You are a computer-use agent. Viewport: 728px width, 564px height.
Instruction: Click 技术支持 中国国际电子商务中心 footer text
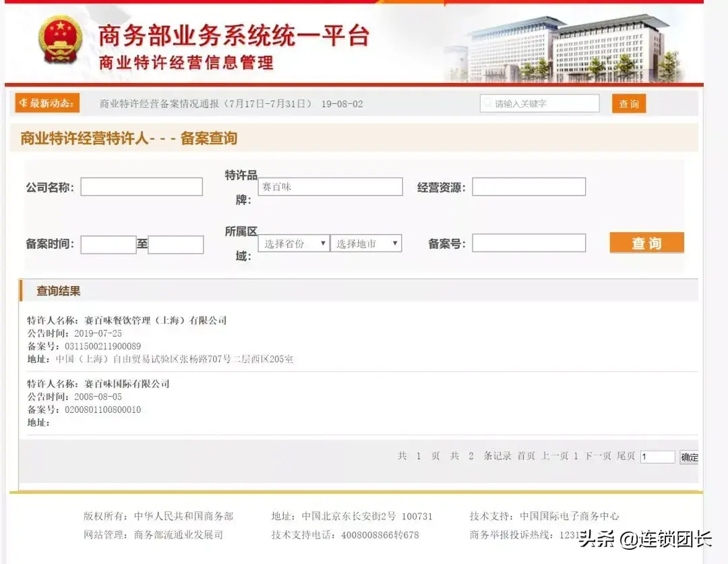tap(544, 516)
